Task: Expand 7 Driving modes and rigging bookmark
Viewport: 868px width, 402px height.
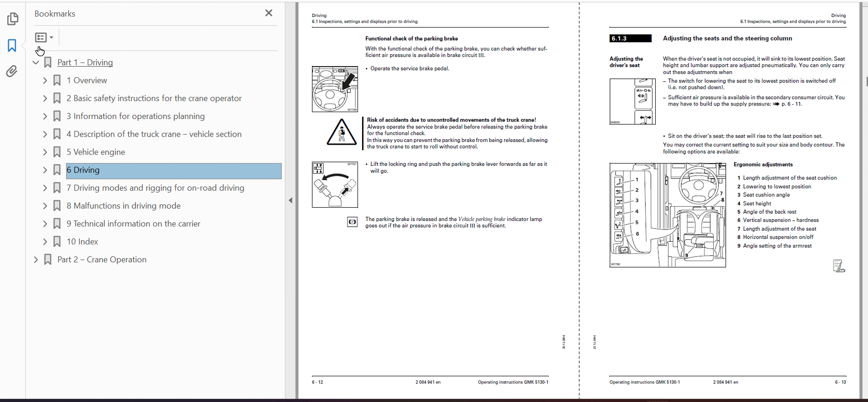Action: tap(45, 188)
